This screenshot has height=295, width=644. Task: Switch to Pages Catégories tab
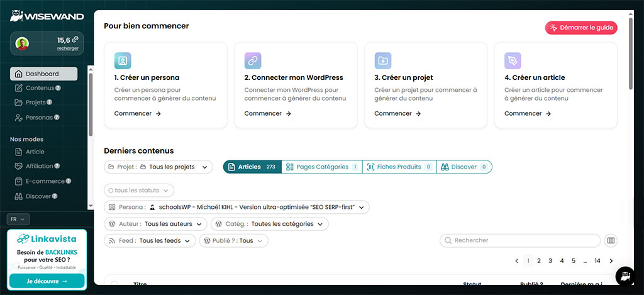click(x=322, y=167)
